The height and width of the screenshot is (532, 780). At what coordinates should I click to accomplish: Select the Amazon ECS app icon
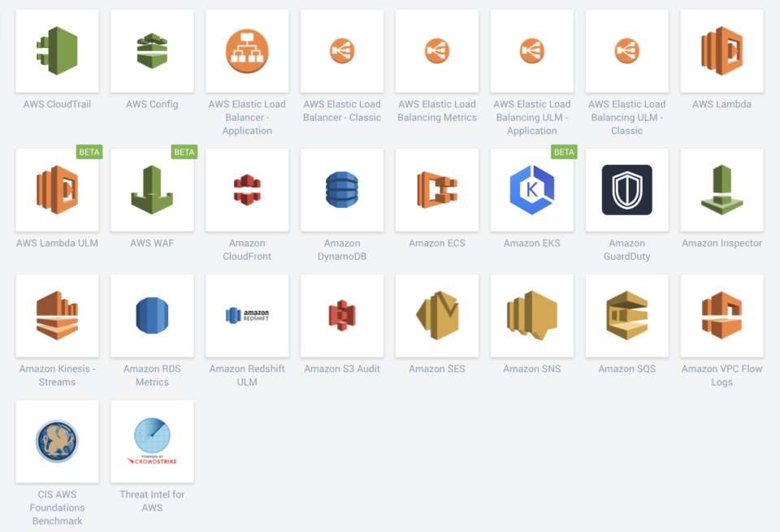click(x=437, y=190)
